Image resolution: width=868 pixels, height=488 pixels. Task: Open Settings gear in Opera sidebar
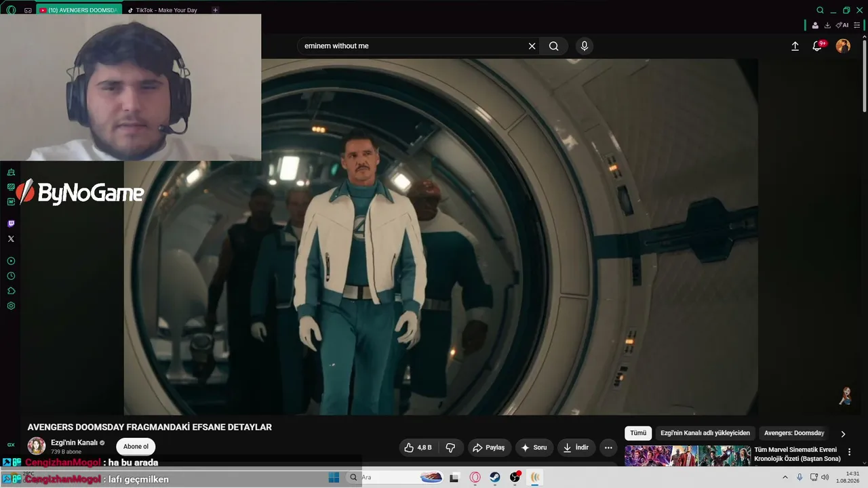(11, 306)
